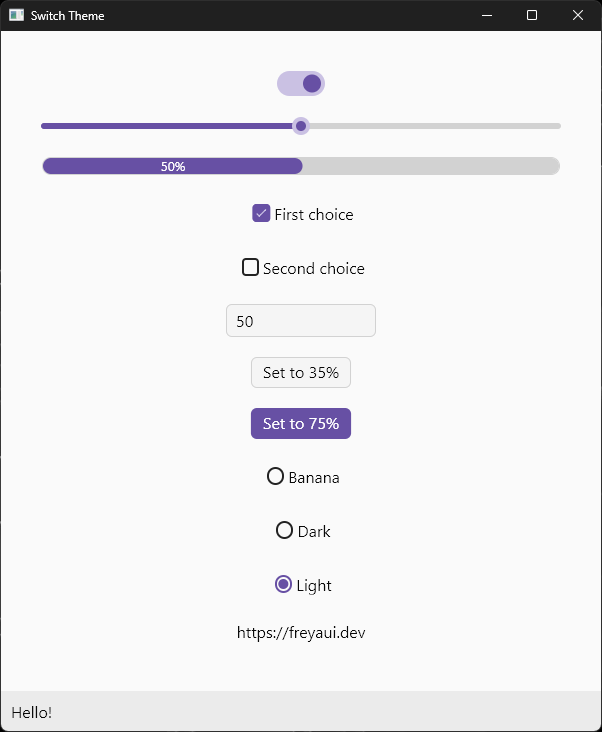Image resolution: width=602 pixels, height=732 pixels.
Task: Click the Switch Theme app icon in title bar
Action: tap(16, 15)
